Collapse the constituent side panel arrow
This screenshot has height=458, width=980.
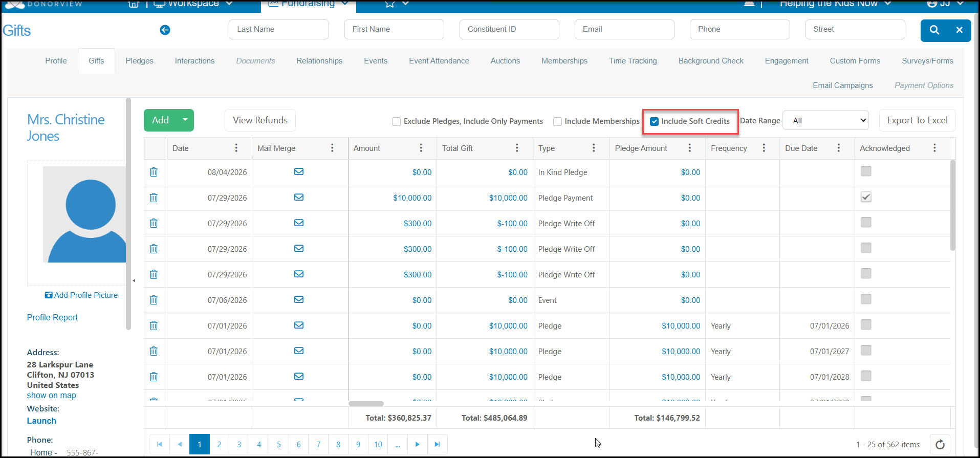coord(134,280)
